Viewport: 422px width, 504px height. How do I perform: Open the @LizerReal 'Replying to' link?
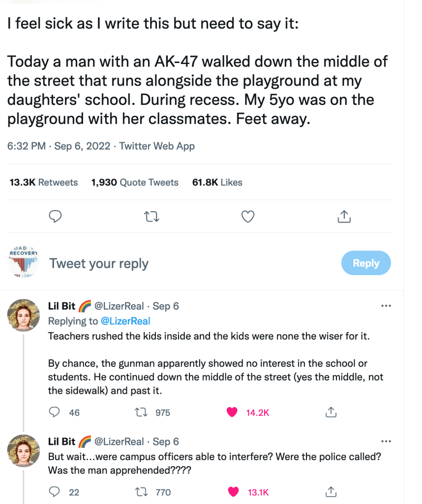pyautogui.click(x=125, y=321)
